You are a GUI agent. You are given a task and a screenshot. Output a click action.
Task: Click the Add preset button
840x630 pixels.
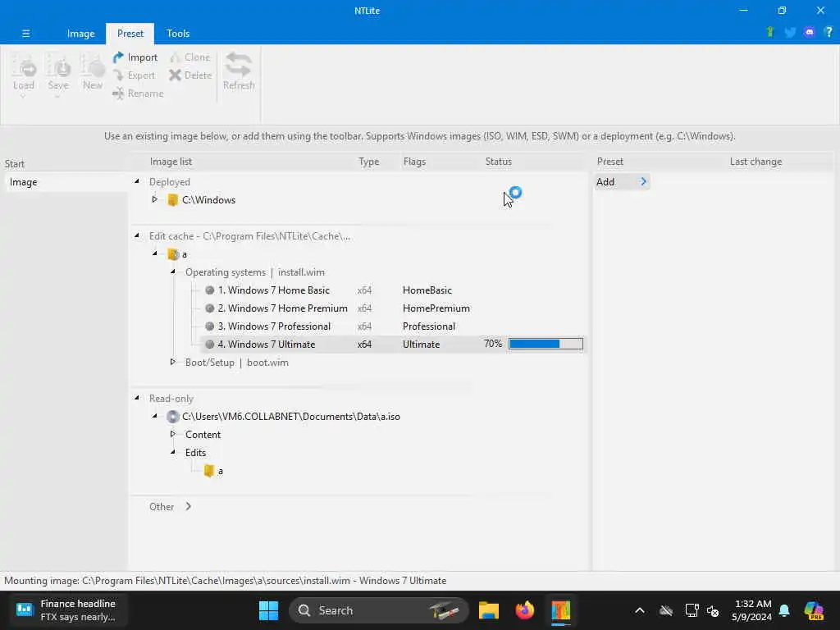(622, 181)
